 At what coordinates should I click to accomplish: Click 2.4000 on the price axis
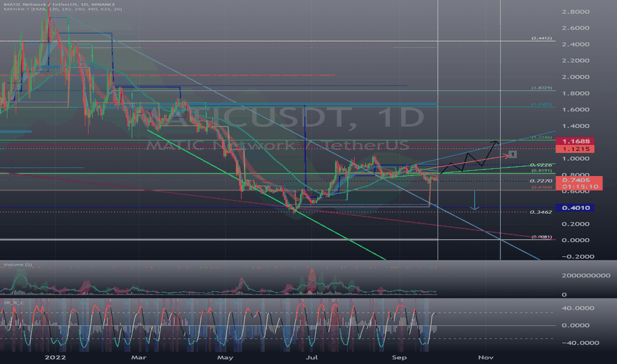click(576, 44)
